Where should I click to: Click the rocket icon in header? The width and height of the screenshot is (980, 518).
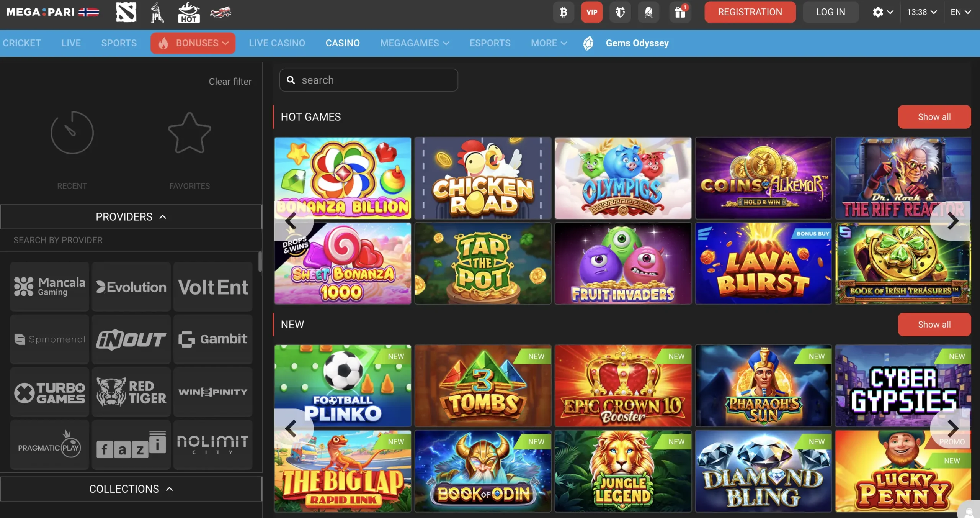tap(648, 12)
